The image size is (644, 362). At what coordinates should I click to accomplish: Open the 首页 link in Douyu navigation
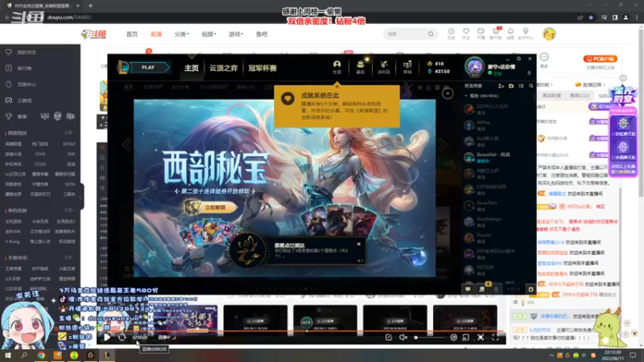[132, 34]
